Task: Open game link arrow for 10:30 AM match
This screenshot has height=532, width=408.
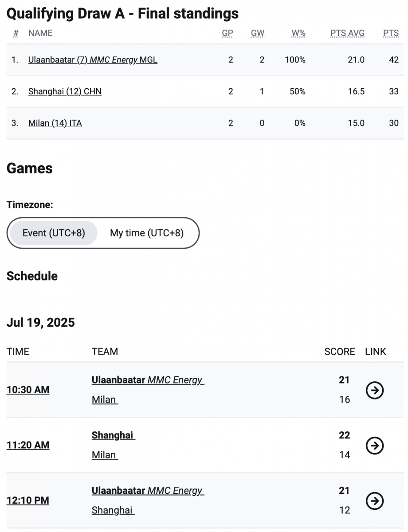Action: pos(375,390)
